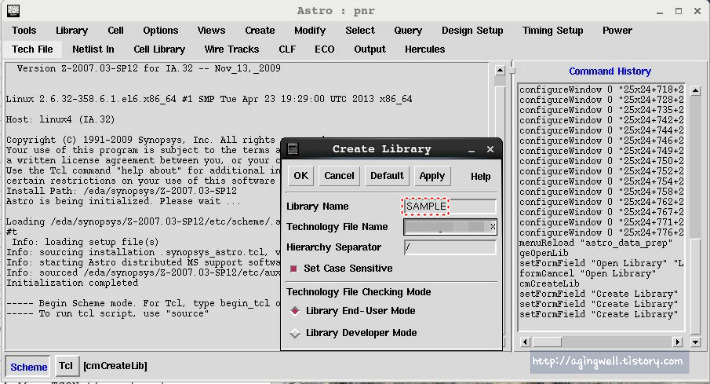Select cmCreateLib history entry
Viewport: 710px width, 384px height.
pyautogui.click(x=549, y=284)
